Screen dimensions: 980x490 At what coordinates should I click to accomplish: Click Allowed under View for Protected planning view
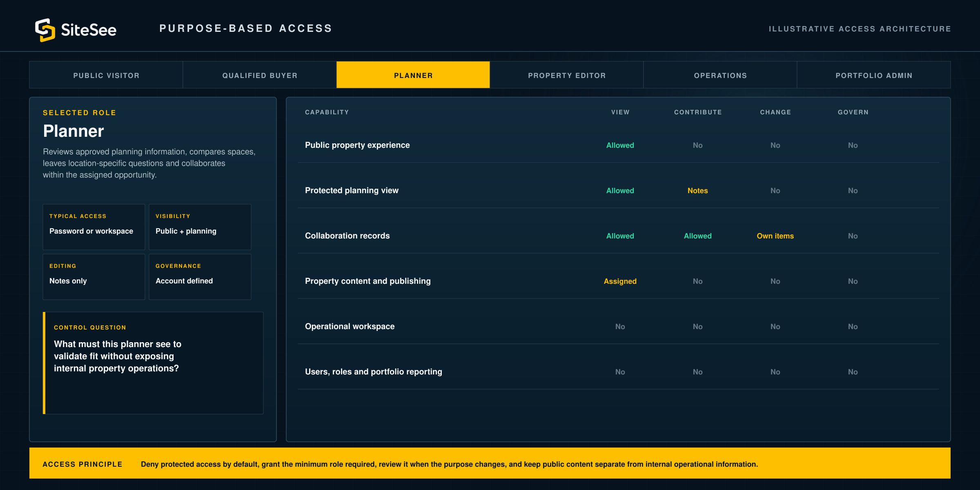coord(620,191)
